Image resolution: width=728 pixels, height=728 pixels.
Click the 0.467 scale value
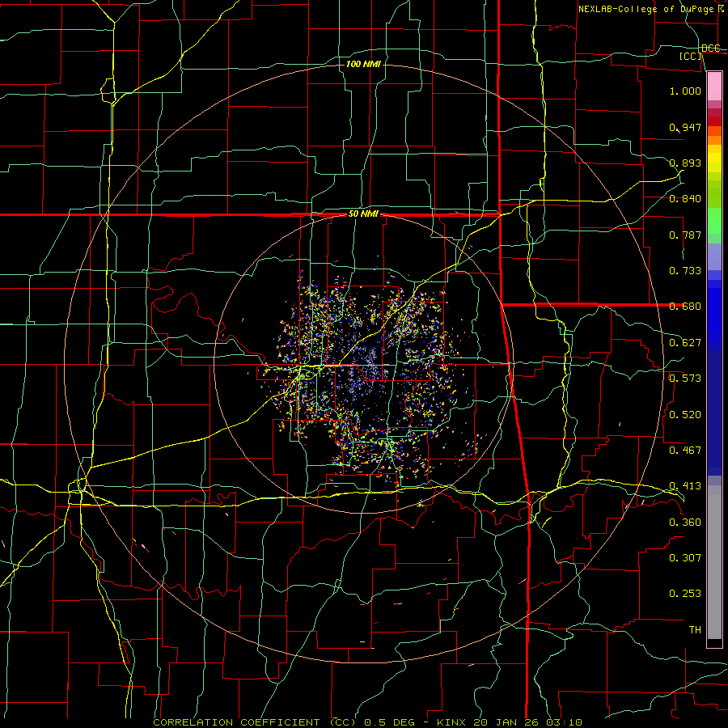point(685,451)
